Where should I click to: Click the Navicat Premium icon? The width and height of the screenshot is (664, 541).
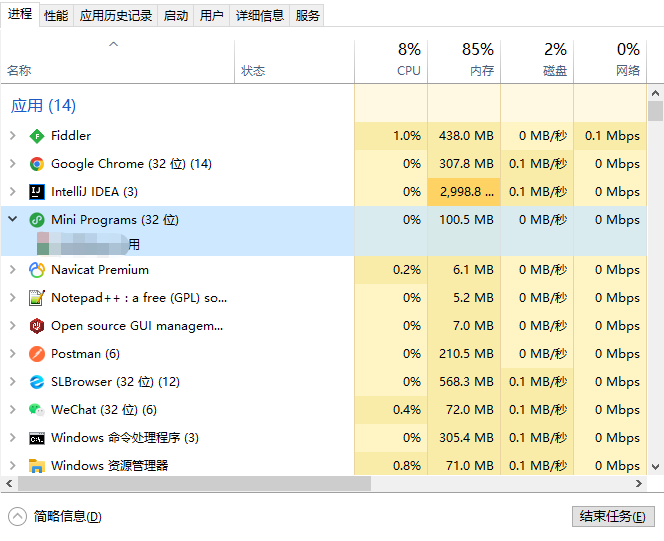pos(37,270)
